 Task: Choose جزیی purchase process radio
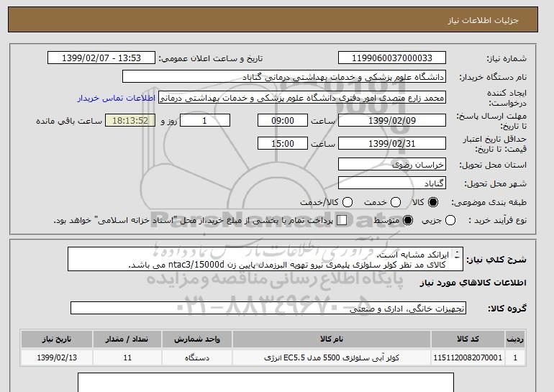450,220
